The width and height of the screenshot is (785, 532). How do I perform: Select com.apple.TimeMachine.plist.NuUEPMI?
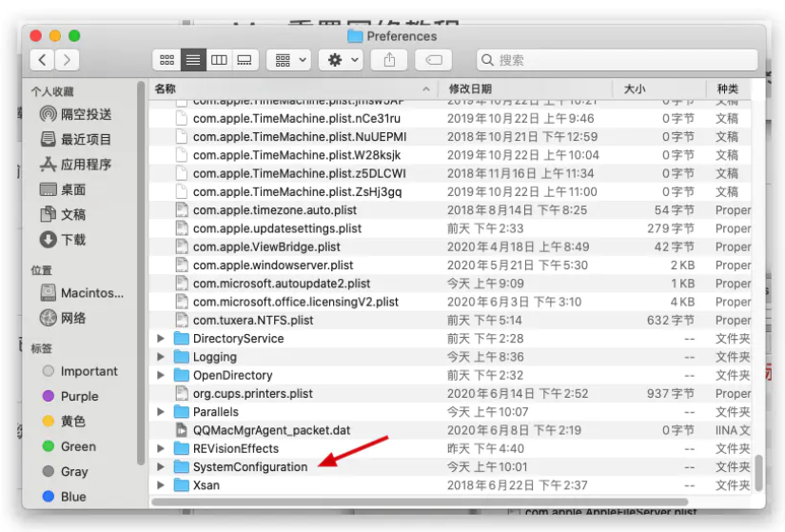click(x=450, y=137)
